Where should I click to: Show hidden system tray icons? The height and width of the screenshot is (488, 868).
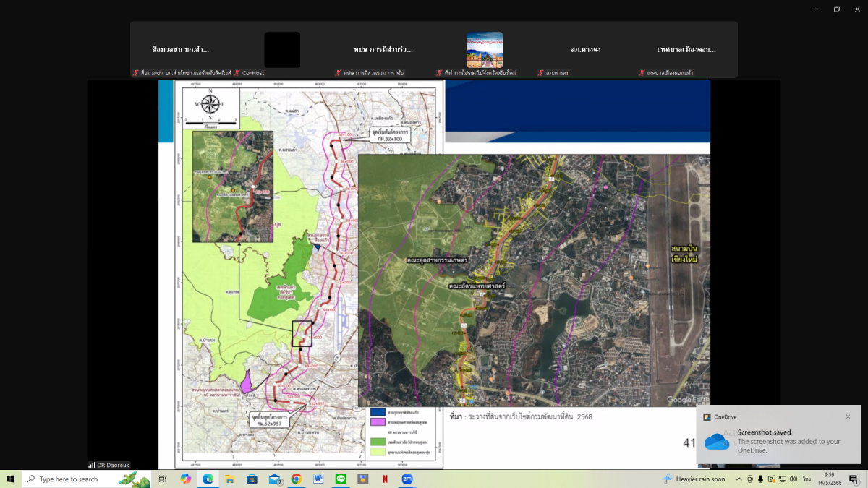(739, 479)
